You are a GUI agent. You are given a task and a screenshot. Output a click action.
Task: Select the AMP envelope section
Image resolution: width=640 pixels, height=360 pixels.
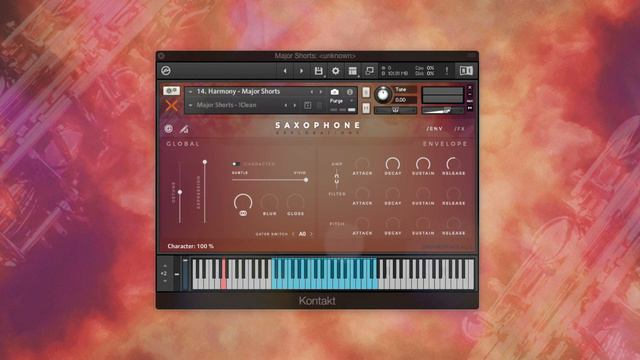[x=337, y=164]
